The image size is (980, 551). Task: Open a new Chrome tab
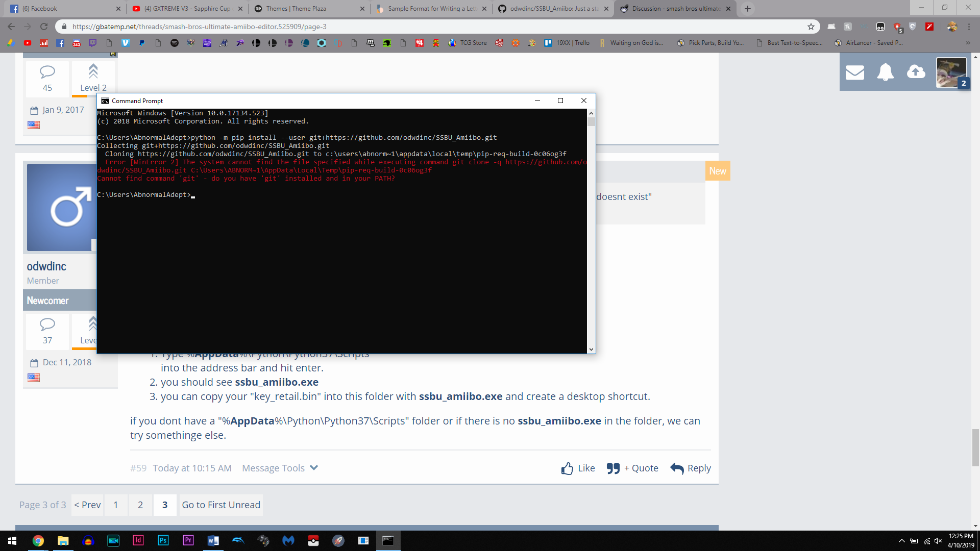tap(748, 9)
